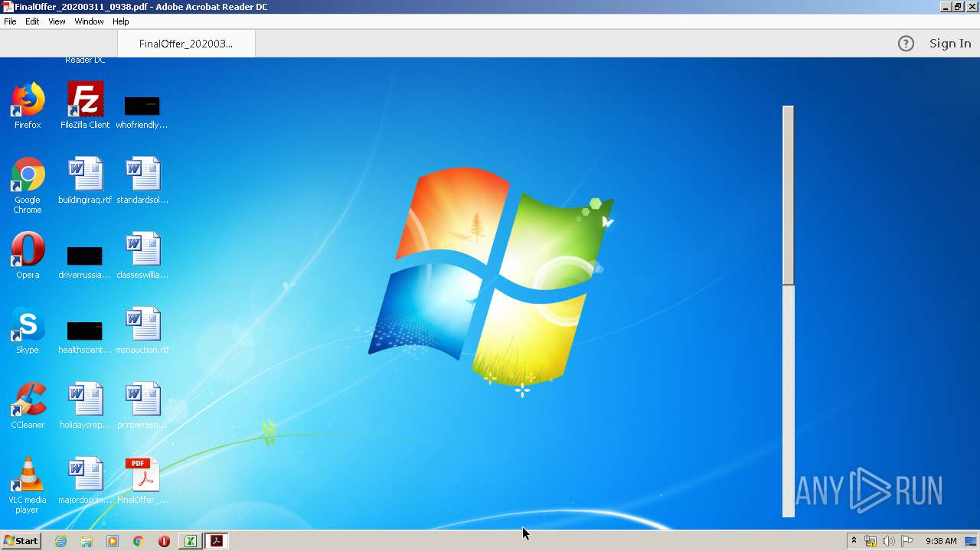This screenshot has height=551, width=980.
Task: Open the VLC media player shortcut
Action: (28, 485)
